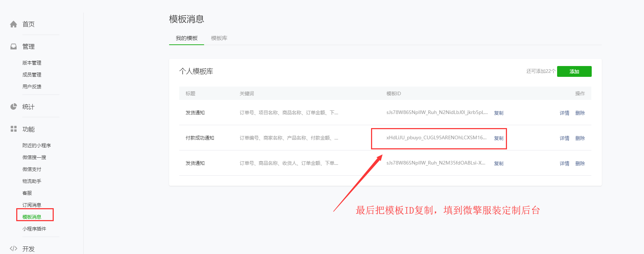The image size is (644, 254).
Task: Open the 功能 section
Action: [x=28, y=129]
